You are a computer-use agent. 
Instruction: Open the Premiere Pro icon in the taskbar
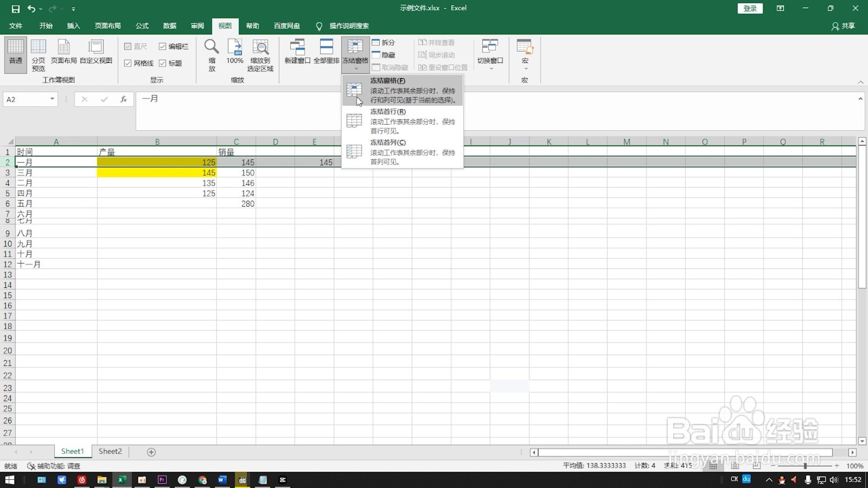(162, 480)
